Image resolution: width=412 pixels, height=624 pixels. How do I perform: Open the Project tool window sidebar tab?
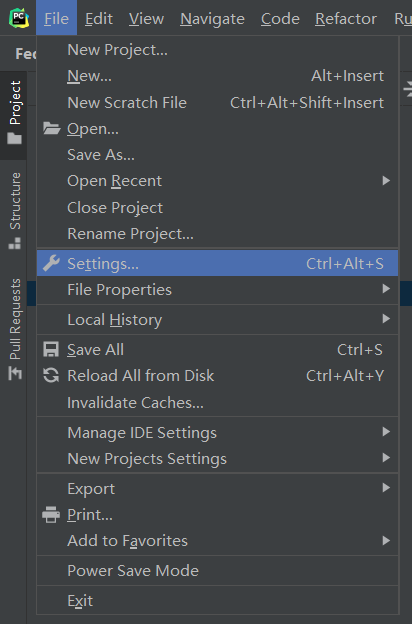pyautogui.click(x=15, y=113)
